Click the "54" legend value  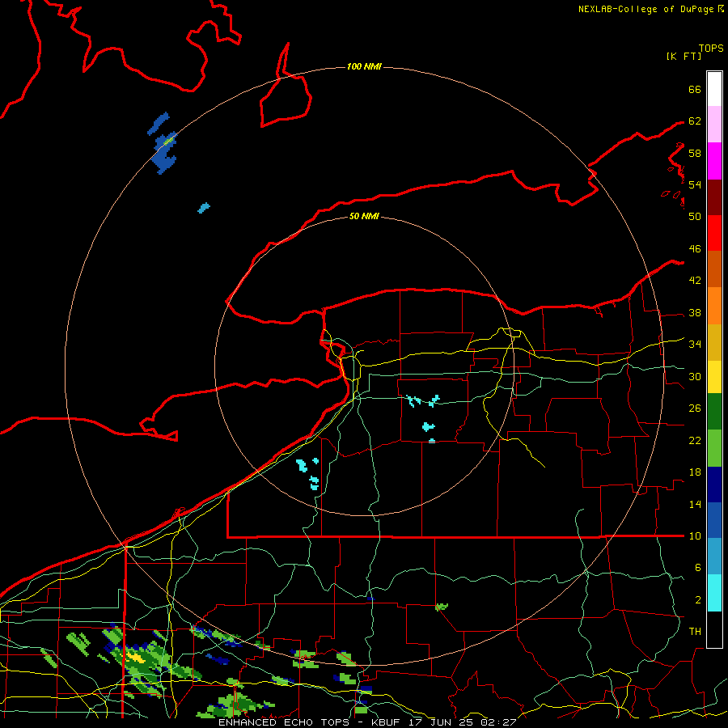tap(695, 184)
